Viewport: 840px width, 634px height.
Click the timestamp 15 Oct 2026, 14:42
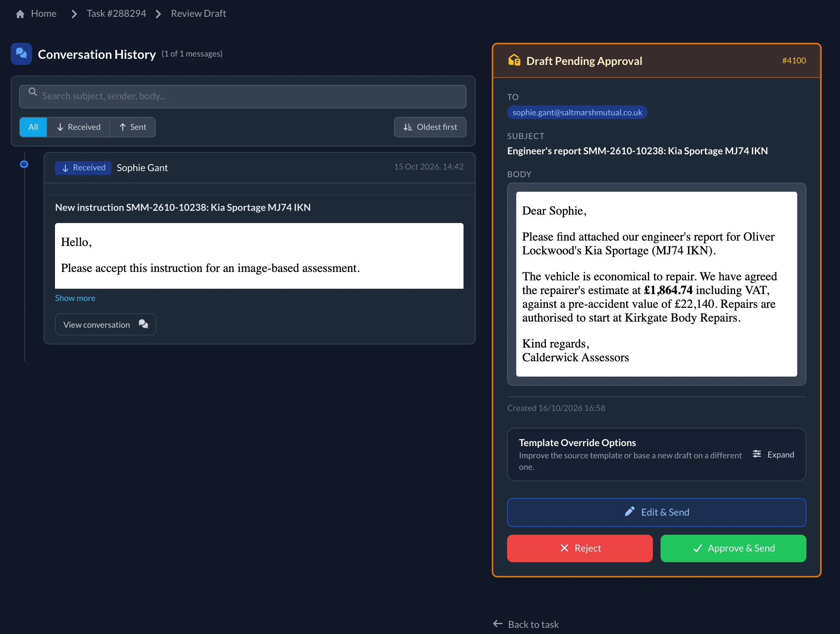pos(428,167)
